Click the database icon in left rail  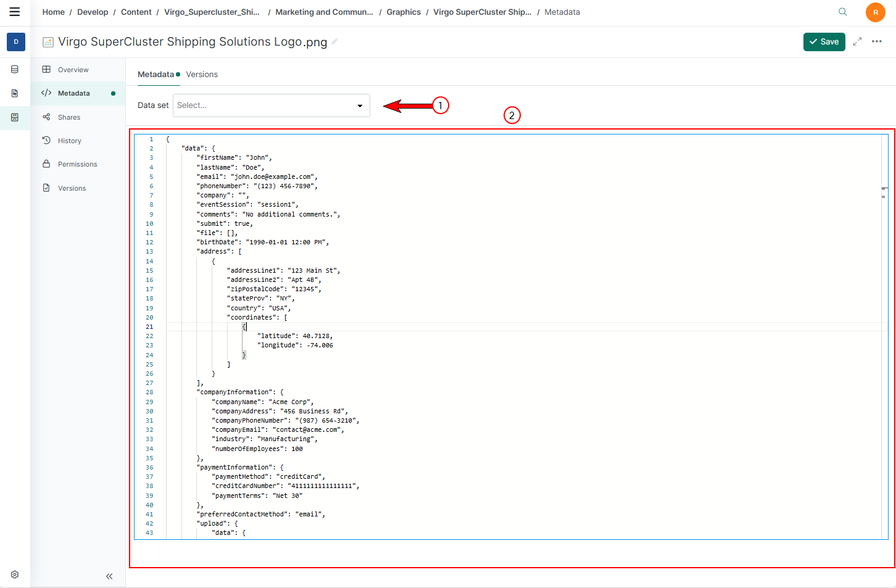[x=15, y=70]
